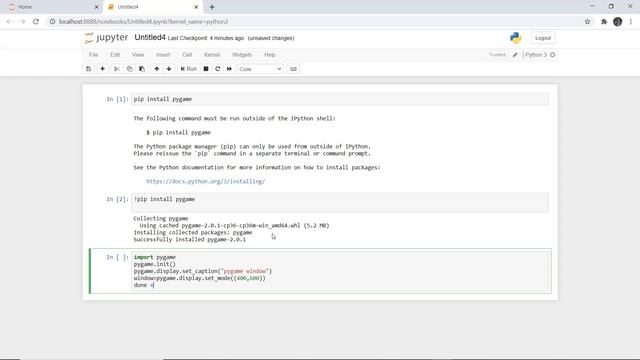This screenshot has width=640, height=360.
Task: Open browser extensions puzzle icon
Action: [604, 22]
